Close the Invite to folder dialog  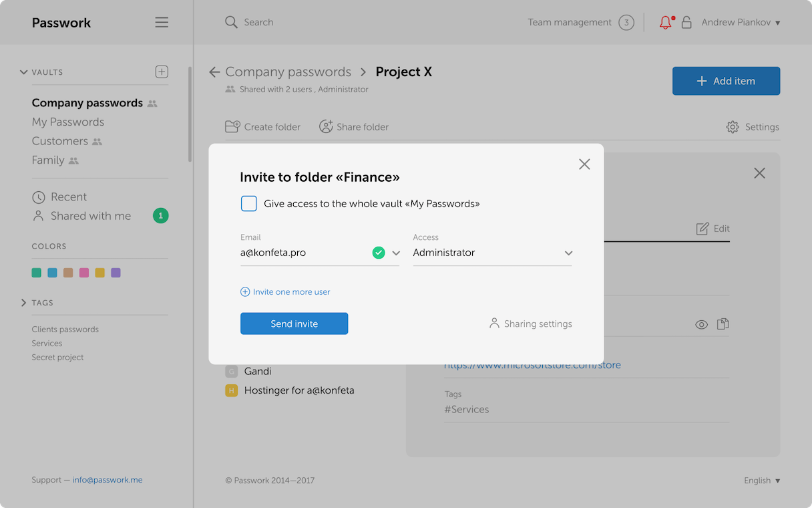pyautogui.click(x=584, y=164)
